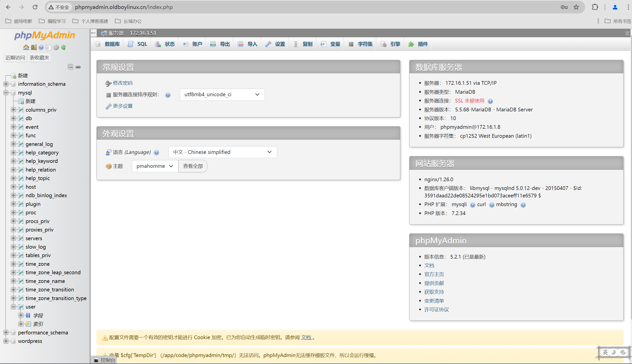The width and height of the screenshot is (632, 364).
Task: Open 官方主页 official homepage link
Action: [x=434, y=274]
